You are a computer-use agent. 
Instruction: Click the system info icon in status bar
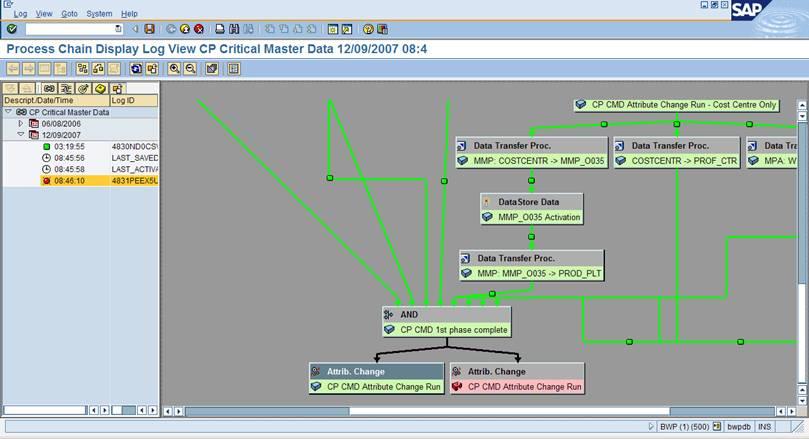point(717,427)
